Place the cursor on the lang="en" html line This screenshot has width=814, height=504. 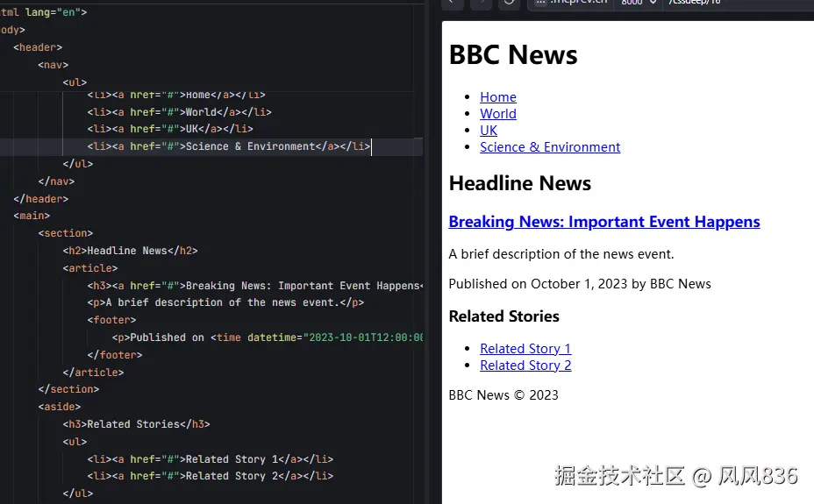44,12
